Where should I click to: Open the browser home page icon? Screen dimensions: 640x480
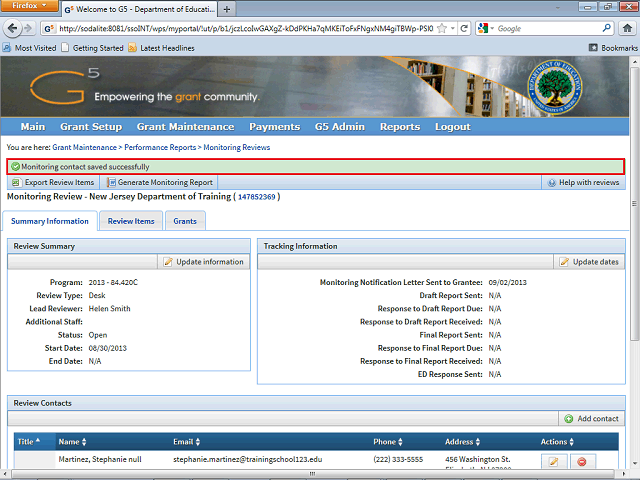coord(627,28)
